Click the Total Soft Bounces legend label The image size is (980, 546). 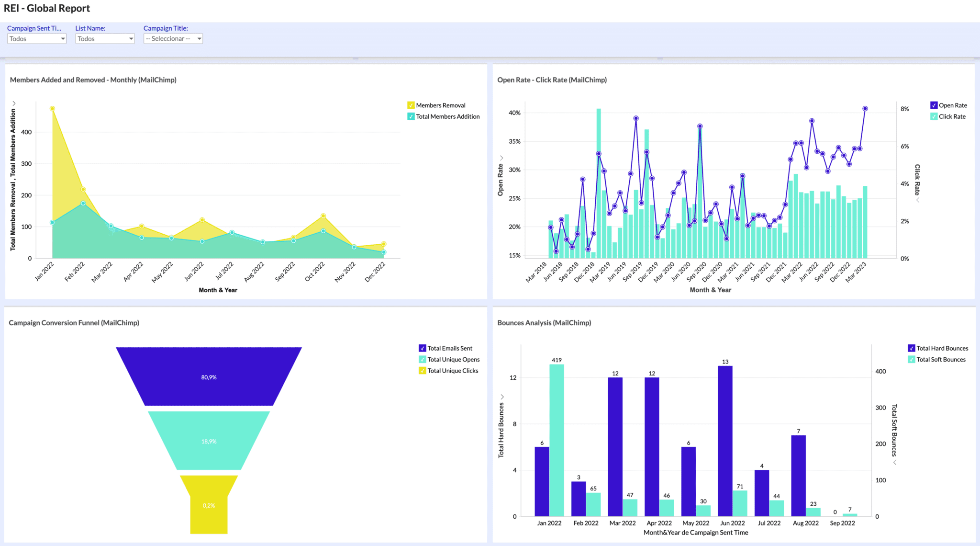[941, 360]
